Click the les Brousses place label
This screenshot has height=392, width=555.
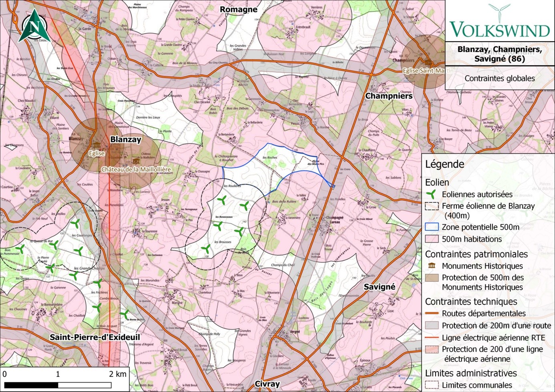click(x=223, y=242)
